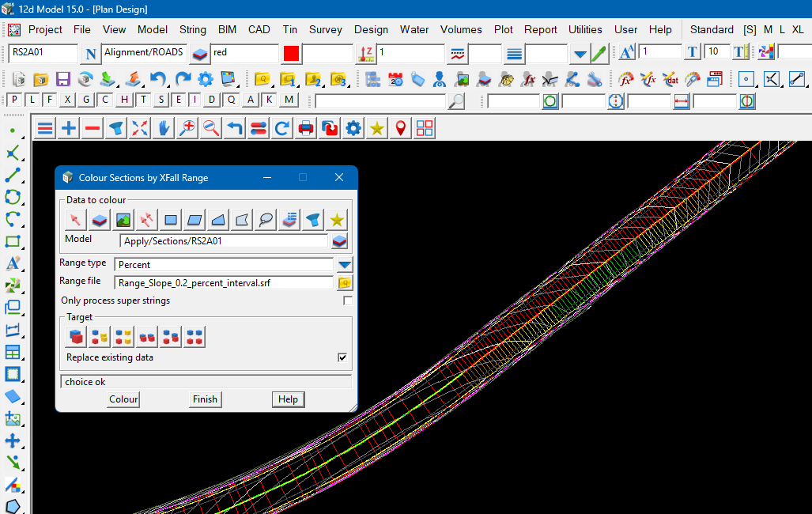Click the purple save disk icon
The image size is (812, 514).
63,79
